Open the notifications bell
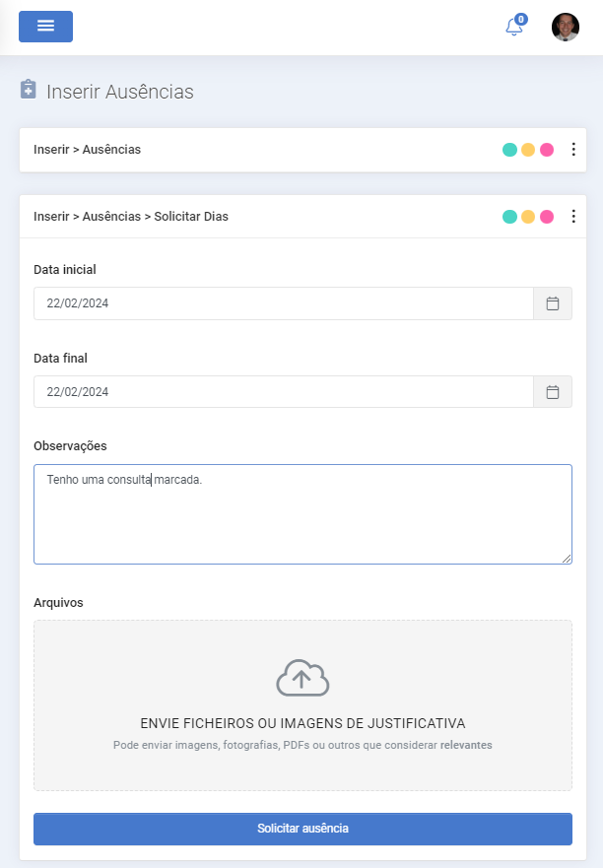This screenshot has height=868, width=603. point(515,26)
